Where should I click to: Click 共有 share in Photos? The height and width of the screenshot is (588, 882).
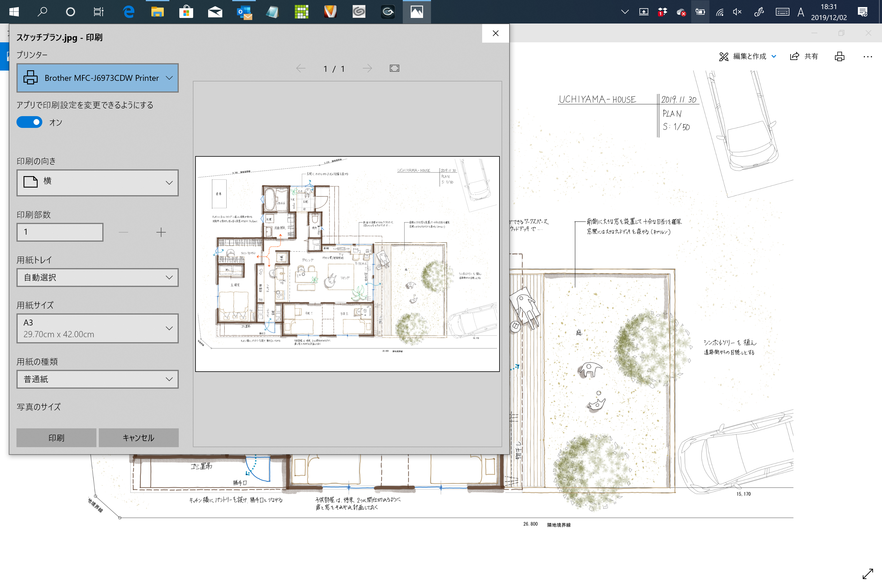coord(804,56)
